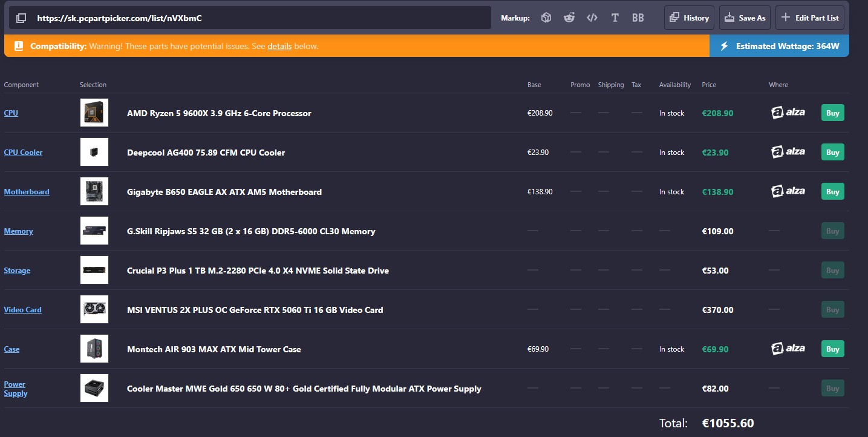The height and width of the screenshot is (437, 868).
Task: Open AMD Ryzen 5 9600X product name
Action: coord(219,113)
